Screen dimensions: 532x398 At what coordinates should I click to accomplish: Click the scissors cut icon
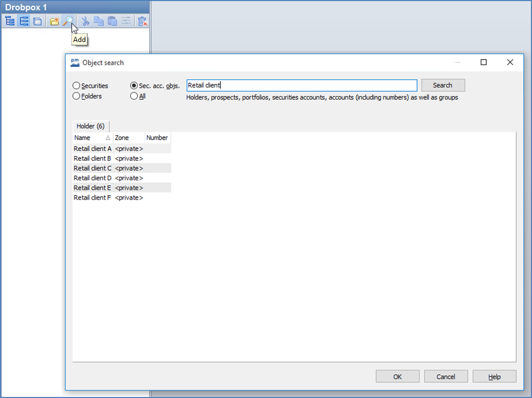(85, 21)
